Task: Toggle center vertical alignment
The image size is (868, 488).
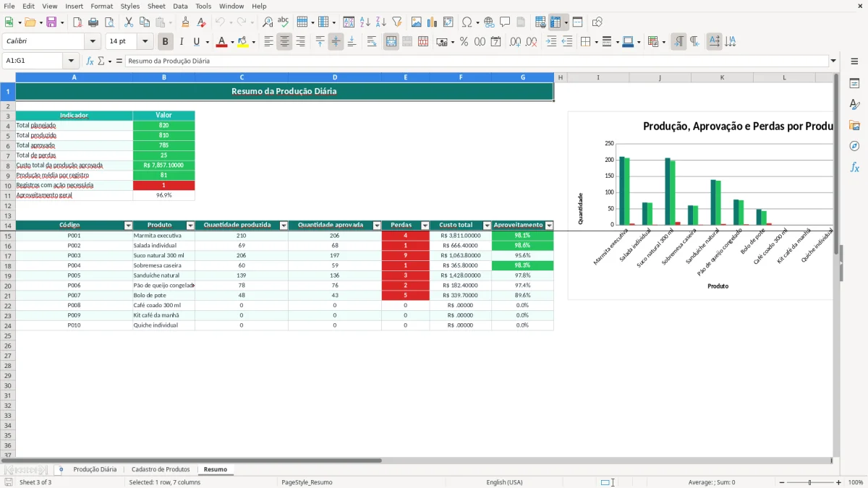Action: pyautogui.click(x=336, y=42)
